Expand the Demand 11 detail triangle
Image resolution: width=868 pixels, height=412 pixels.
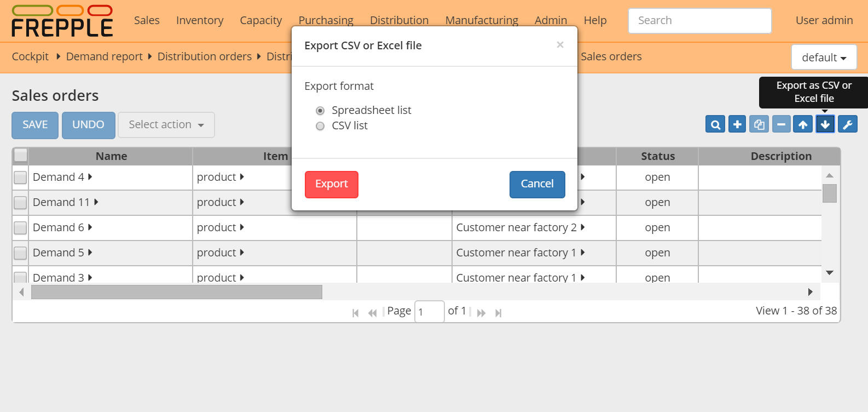(96, 202)
